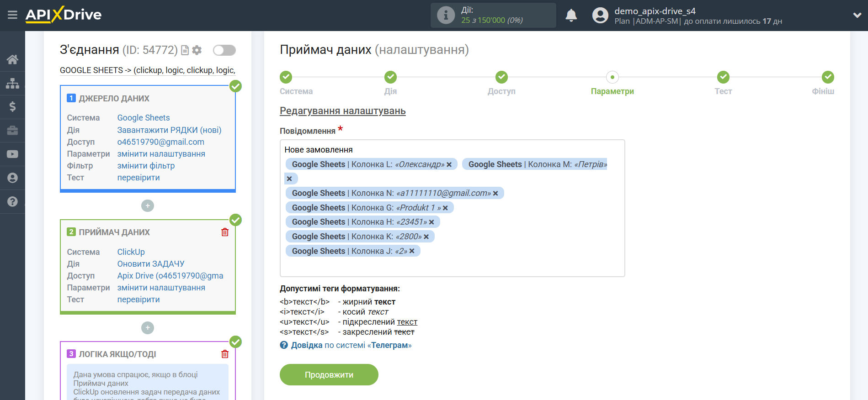Remove the Колонка K 2800 tag
The image size is (868, 400).
[x=426, y=237]
